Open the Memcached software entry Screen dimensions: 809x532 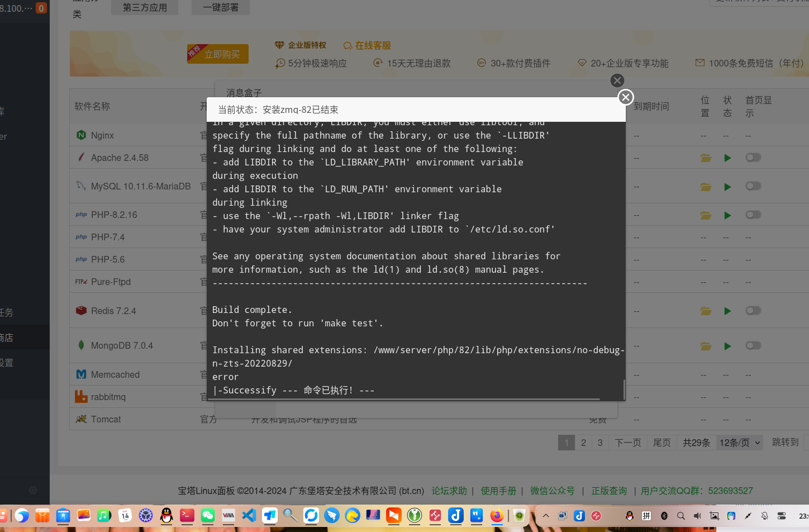pyautogui.click(x=115, y=374)
